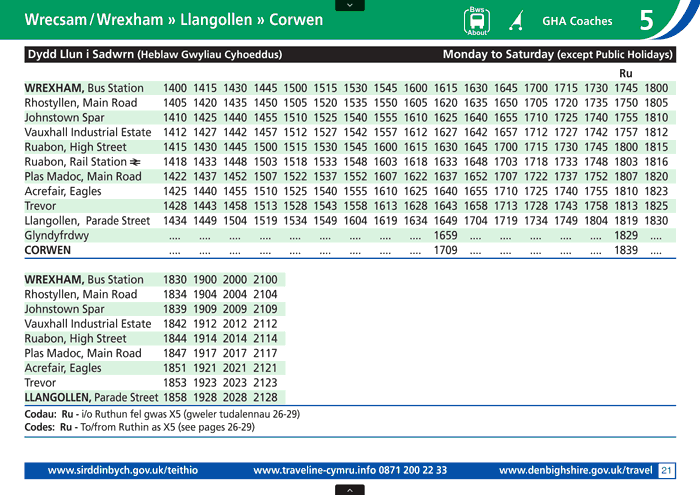Select Ruabon, High Street label in top table
Screen dimensions: 700x495
coord(75,147)
